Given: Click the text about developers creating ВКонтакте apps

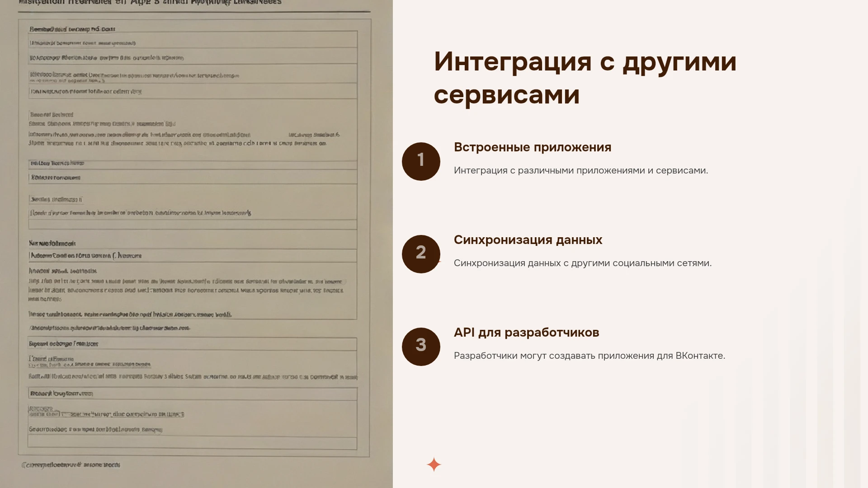Looking at the screenshot, I should (590, 356).
